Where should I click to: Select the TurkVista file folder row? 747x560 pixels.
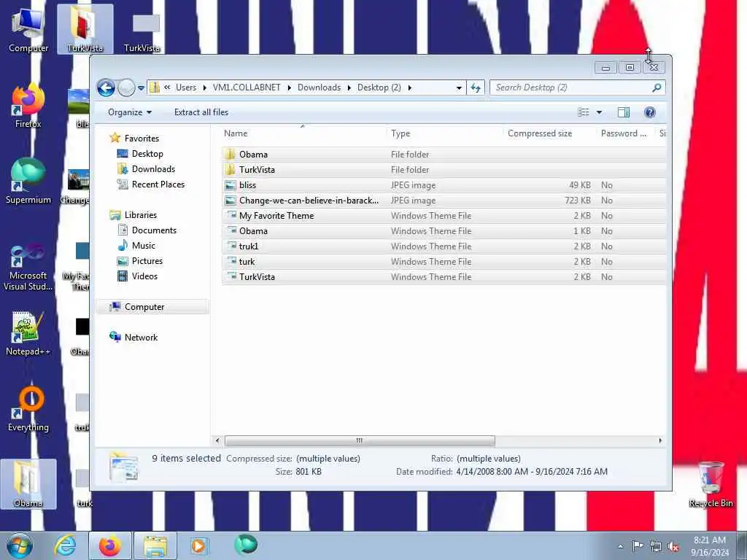click(444, 169)
